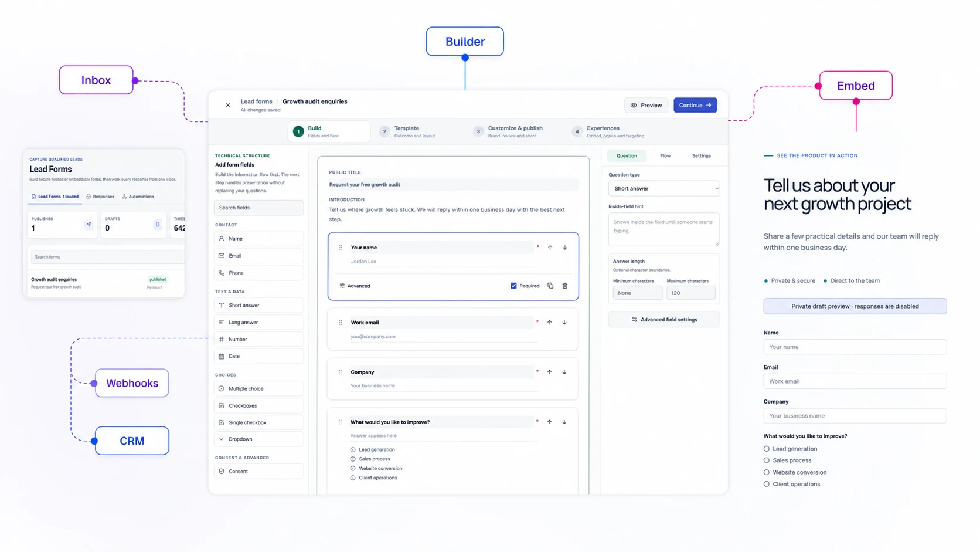Open Responses tab in inbox card

pos(100,197)
